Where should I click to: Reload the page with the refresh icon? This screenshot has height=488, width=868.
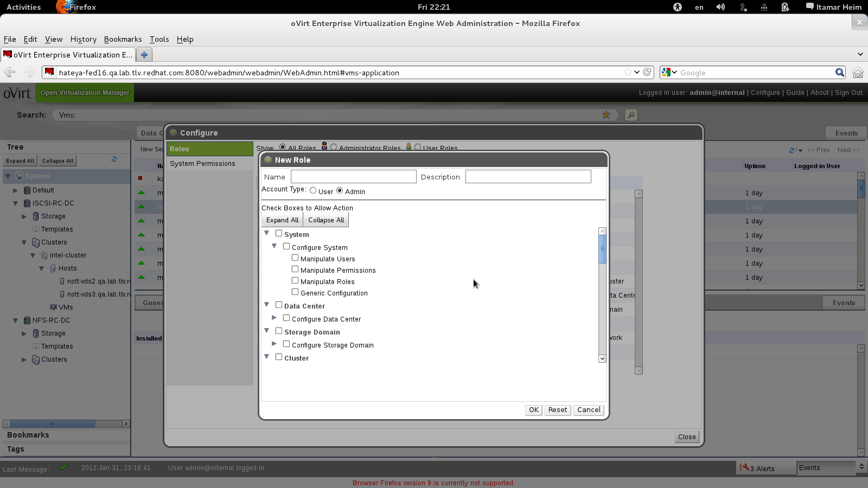[x=647, y=72]
